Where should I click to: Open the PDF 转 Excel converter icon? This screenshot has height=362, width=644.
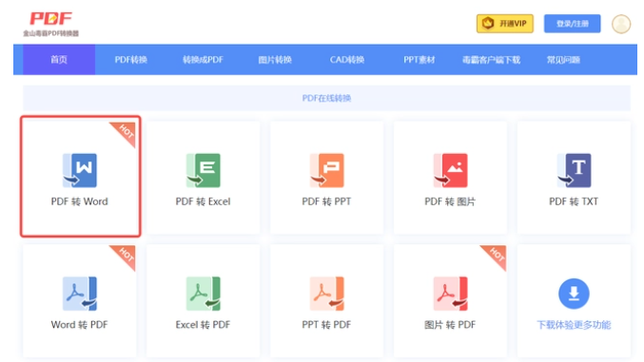tap(204, 170)
